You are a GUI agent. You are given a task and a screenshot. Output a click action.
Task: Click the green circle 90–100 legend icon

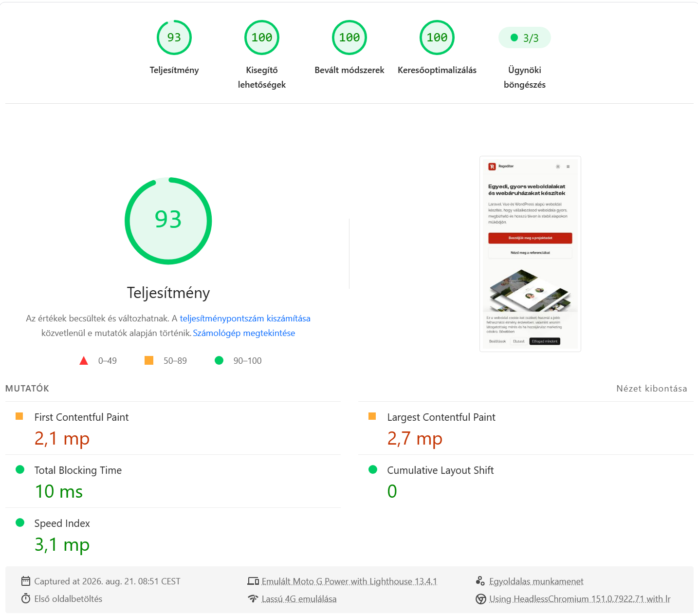click(219, 360)
